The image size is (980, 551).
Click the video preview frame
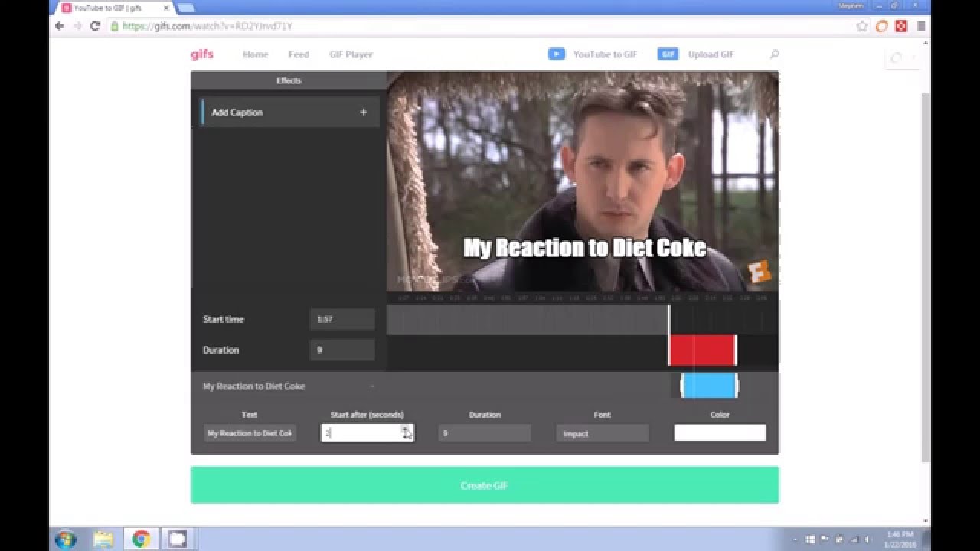(x=583, y=181)
